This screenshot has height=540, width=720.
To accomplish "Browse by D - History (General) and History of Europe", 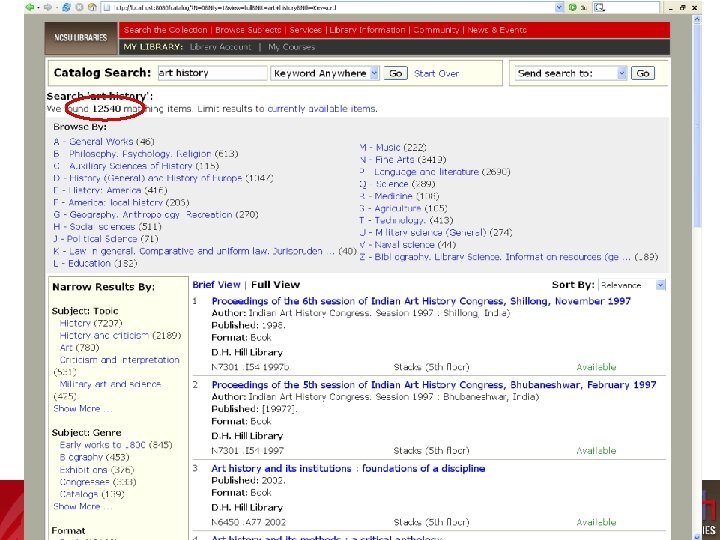I will coord(147,178).
